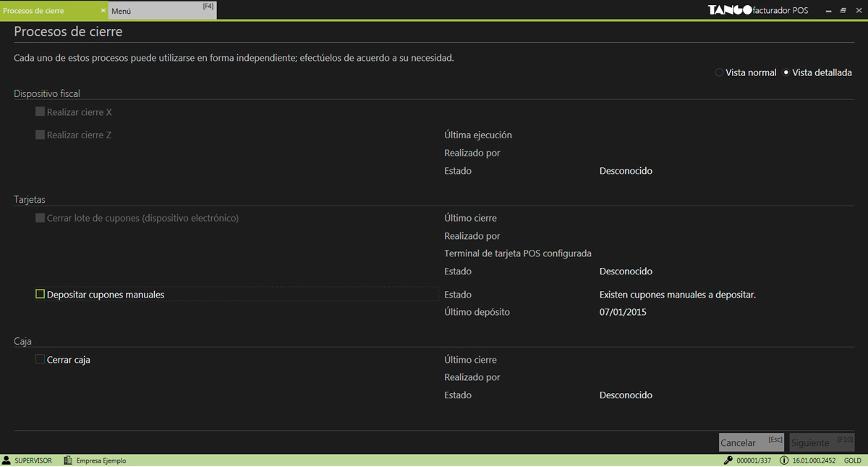The width and height of the screenshot is (868, 467).
Task: Check the Cerrar caja option
Action: (x=41, y=359)
